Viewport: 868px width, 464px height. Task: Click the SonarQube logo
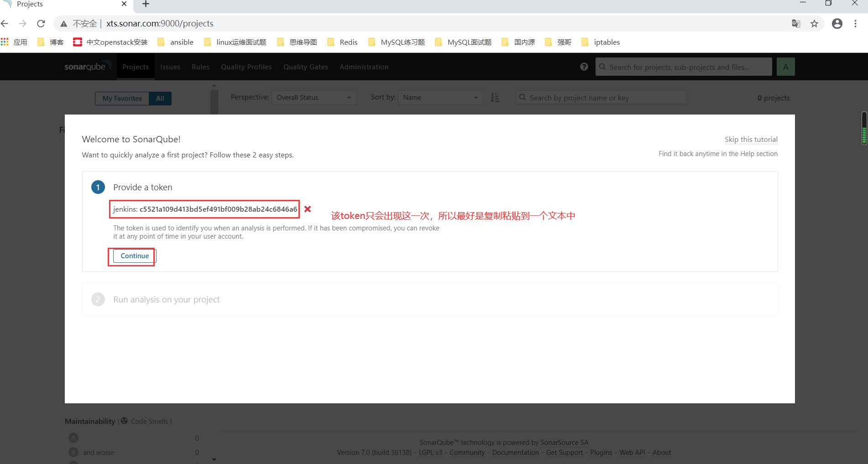click(x=88, y=66)
